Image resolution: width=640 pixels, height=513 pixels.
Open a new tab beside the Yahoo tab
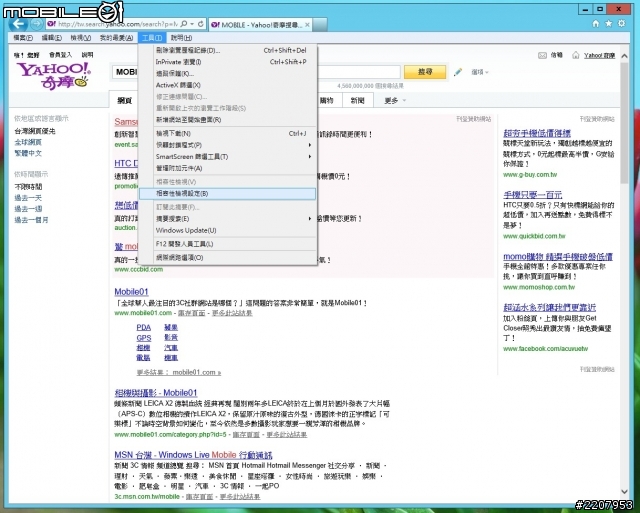coord(320,25)
